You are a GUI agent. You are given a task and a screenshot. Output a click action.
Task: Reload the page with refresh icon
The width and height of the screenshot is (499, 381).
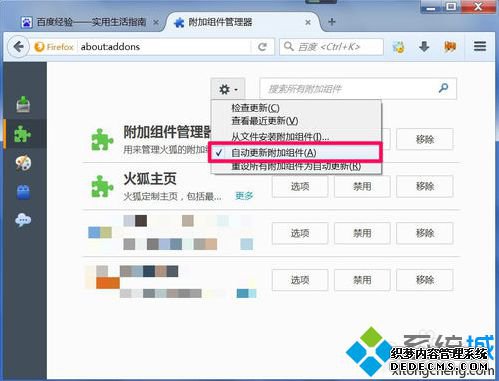coord(263,47)
